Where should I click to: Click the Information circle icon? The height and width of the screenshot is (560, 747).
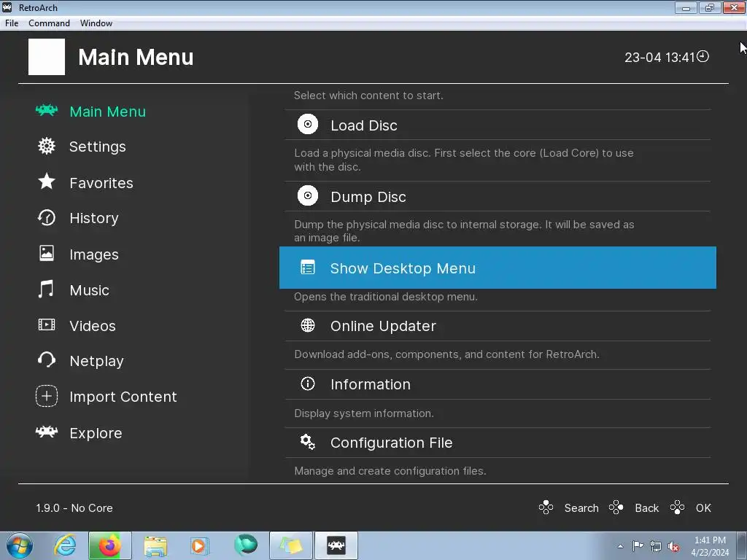pyautogui.click(x=308, y=384)
